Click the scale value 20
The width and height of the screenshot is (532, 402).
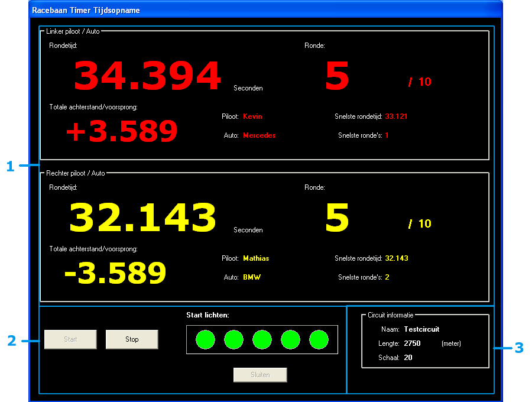(408, 358)
